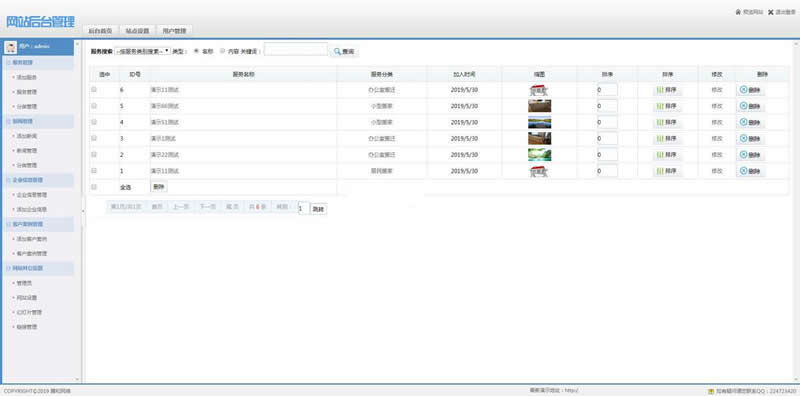Open the thumbnail image of row ID 2
The width and height of the screenshot is (800, 396).
pyautogui.click(x=539, y=155)
